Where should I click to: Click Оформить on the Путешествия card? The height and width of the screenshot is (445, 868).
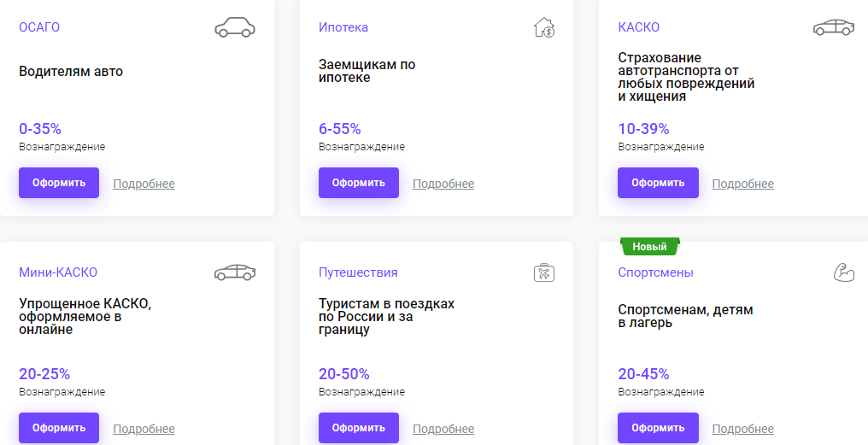pos(358,428)
